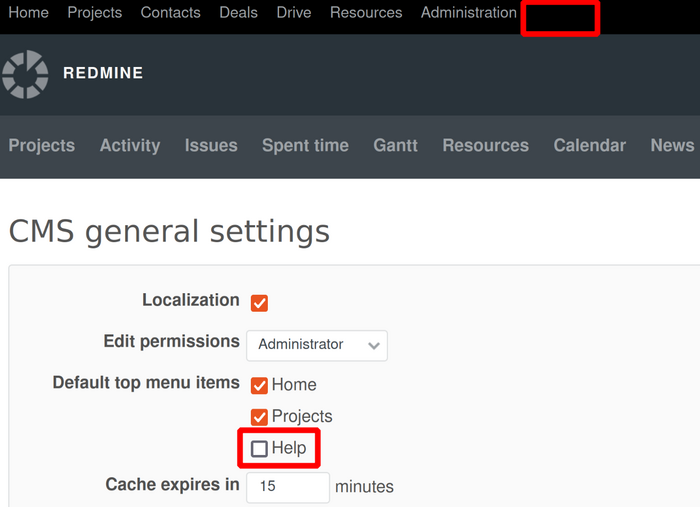This screenshot has width=700, height=507.
Task: Switch to the Activity tab
Action: point(130,146)
